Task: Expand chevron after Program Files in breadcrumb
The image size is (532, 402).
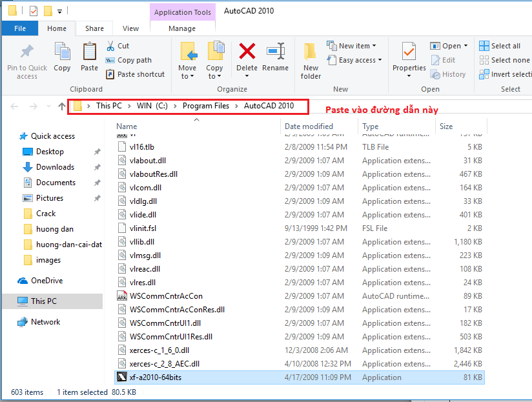Action: pyautogui.click(x=236, y=106)
